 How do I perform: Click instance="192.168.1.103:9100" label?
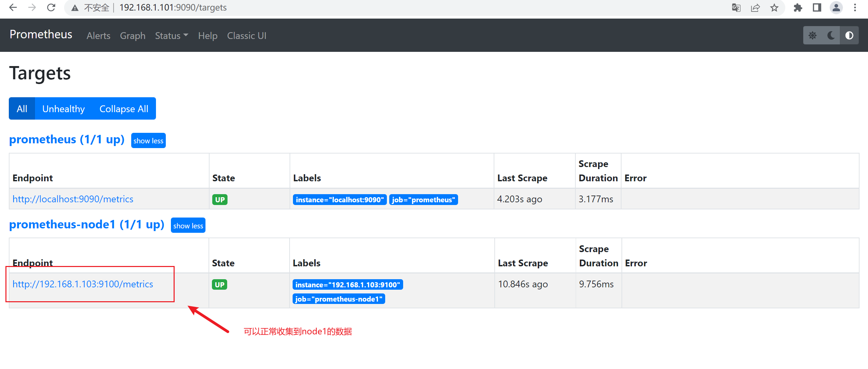coord(348,285)
